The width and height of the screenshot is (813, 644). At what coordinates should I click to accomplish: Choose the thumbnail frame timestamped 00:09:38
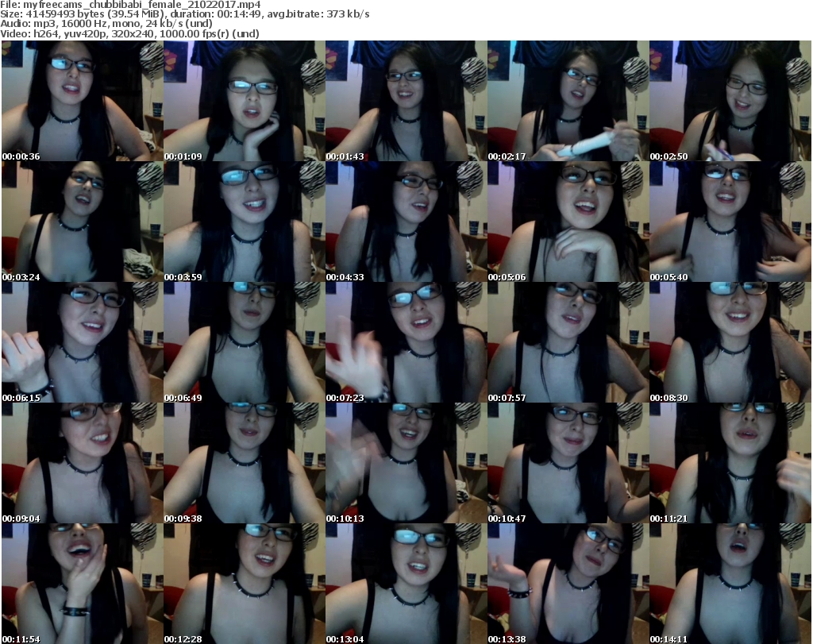click(x=245, y=463)
